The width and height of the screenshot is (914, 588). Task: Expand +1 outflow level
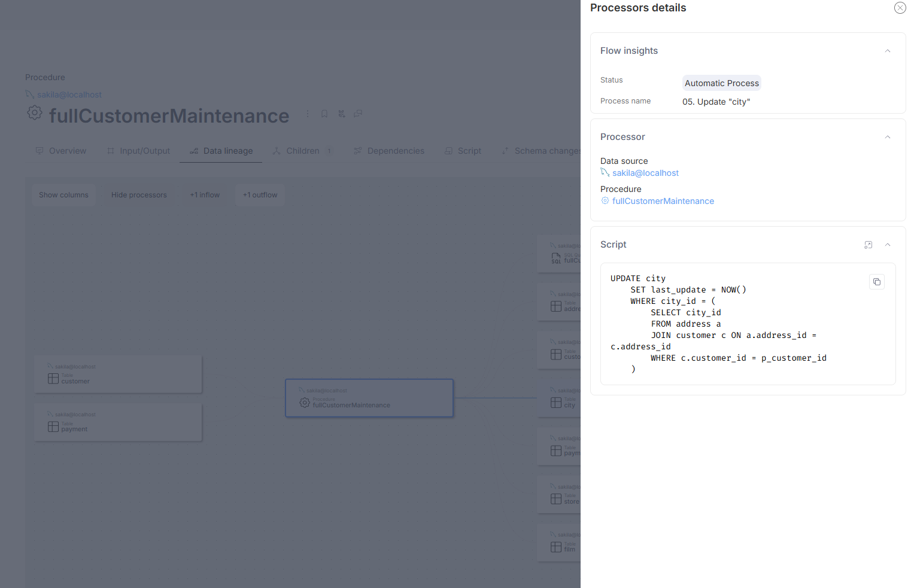(x=260, y=195)
